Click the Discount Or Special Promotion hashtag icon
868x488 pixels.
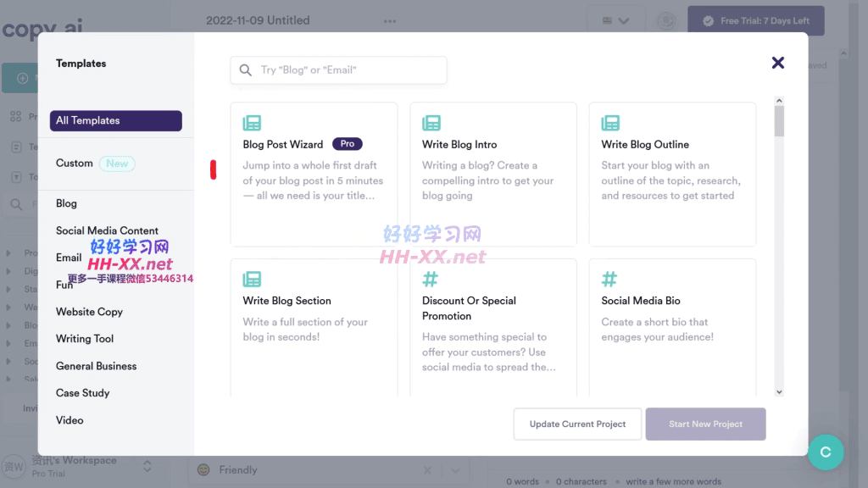point(430,279)
